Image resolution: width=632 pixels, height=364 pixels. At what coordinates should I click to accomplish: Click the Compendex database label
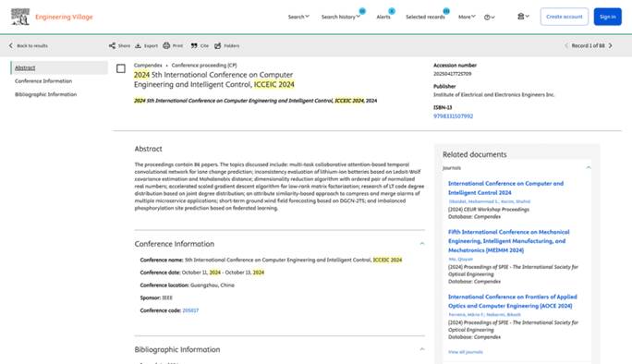click(x=148, y=66)
